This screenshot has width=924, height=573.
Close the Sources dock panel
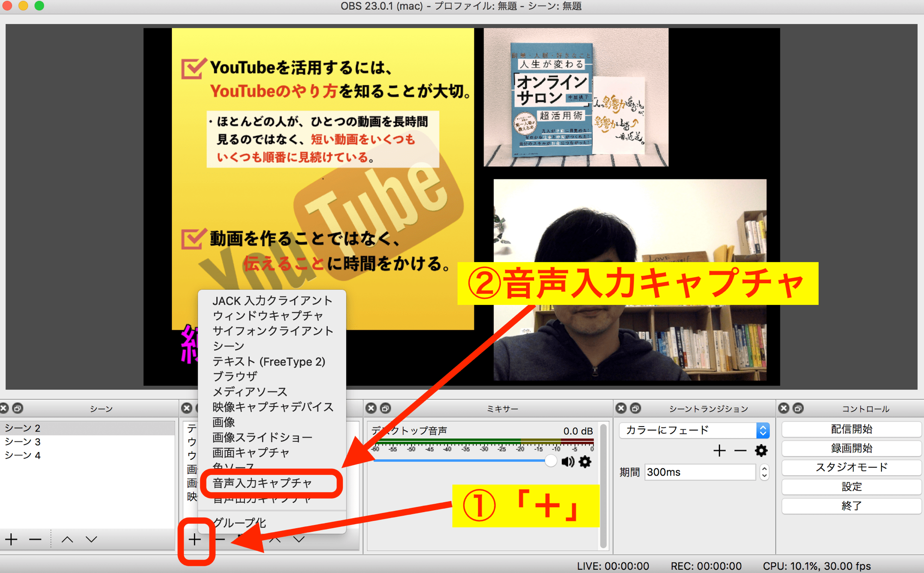[x=187, y=408]
